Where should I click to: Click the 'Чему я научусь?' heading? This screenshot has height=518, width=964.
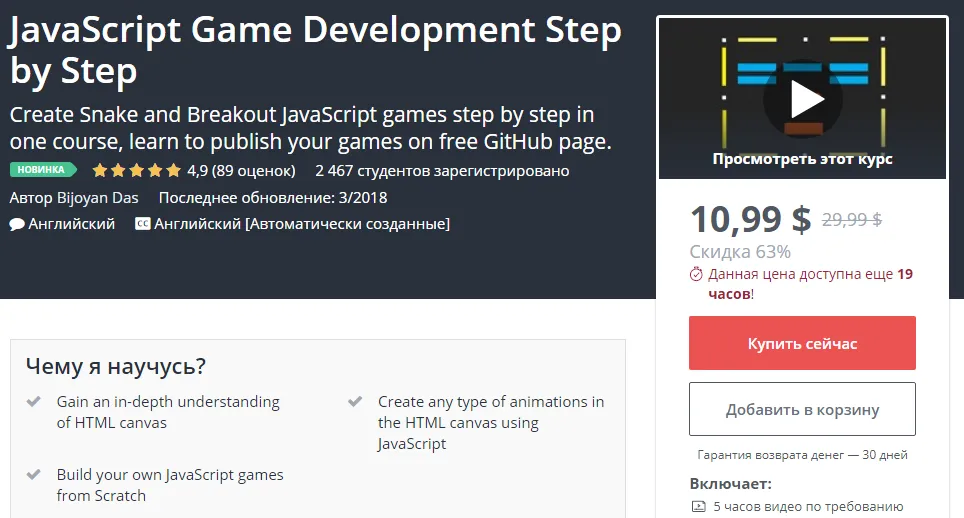click(x=116, y=366)
